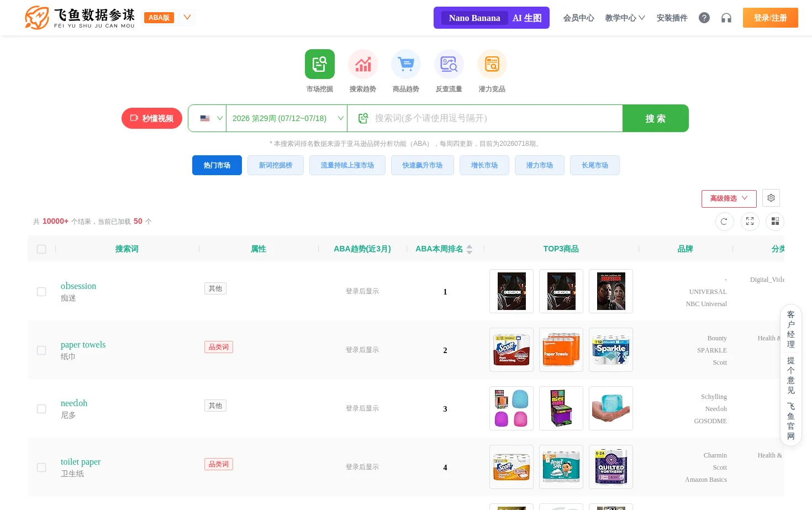
Task: Open the 反查流量 reverse traffic icon
Action: (449, 64)
